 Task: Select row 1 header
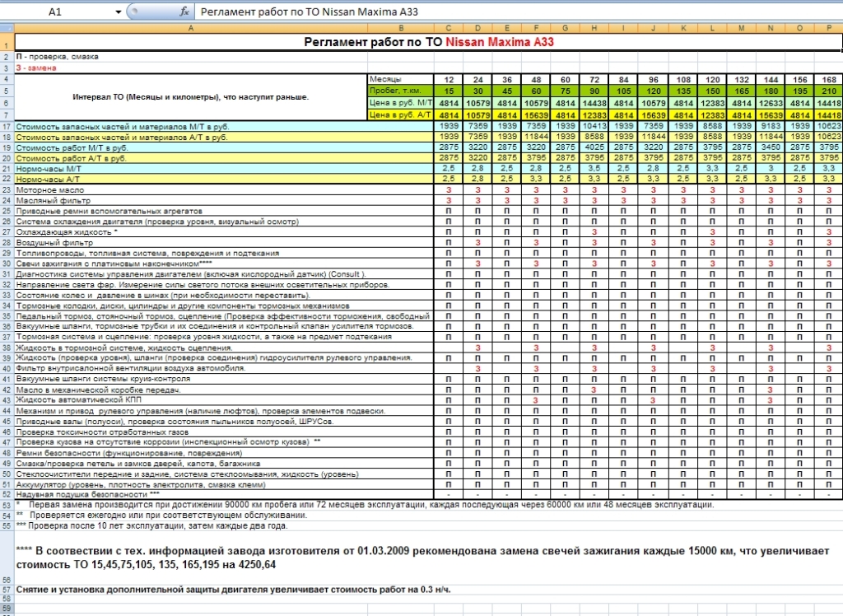[7, 43]
